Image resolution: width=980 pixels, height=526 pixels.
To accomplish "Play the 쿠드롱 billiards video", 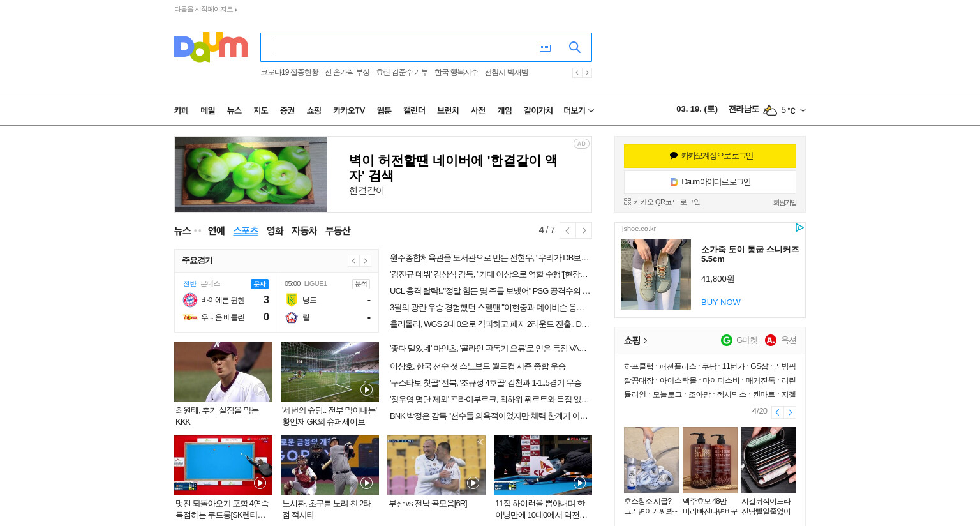I will (223, 465).
